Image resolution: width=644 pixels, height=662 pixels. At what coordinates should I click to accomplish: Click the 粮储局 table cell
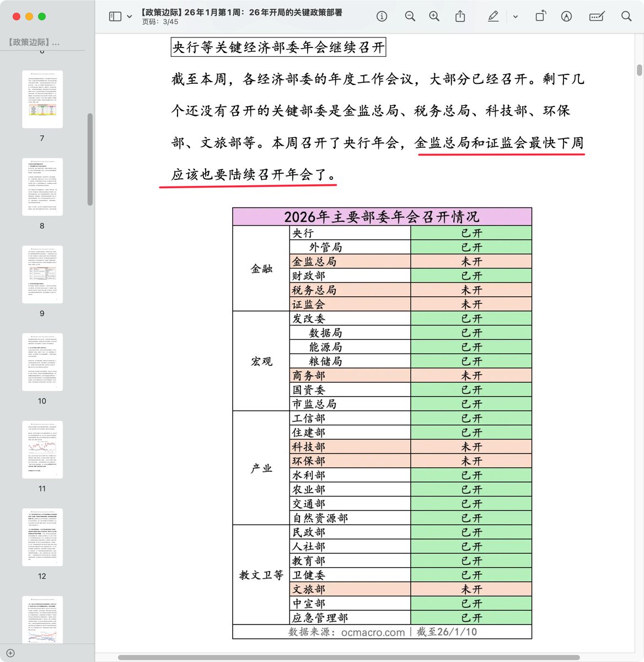pos(350,361)
